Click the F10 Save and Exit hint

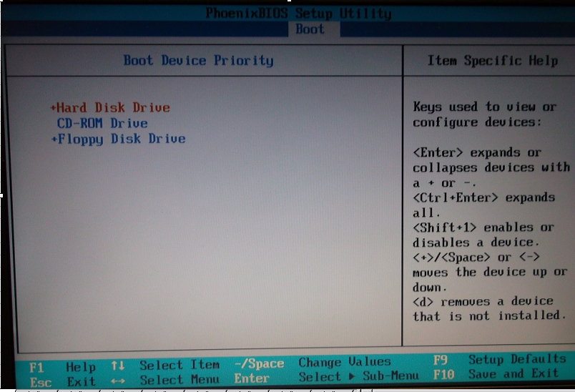496,374
